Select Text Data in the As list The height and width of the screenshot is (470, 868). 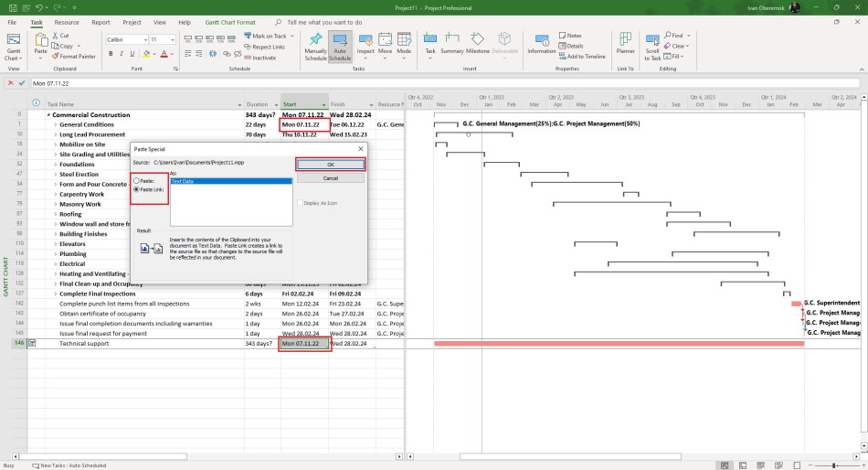tap(231, 181)
